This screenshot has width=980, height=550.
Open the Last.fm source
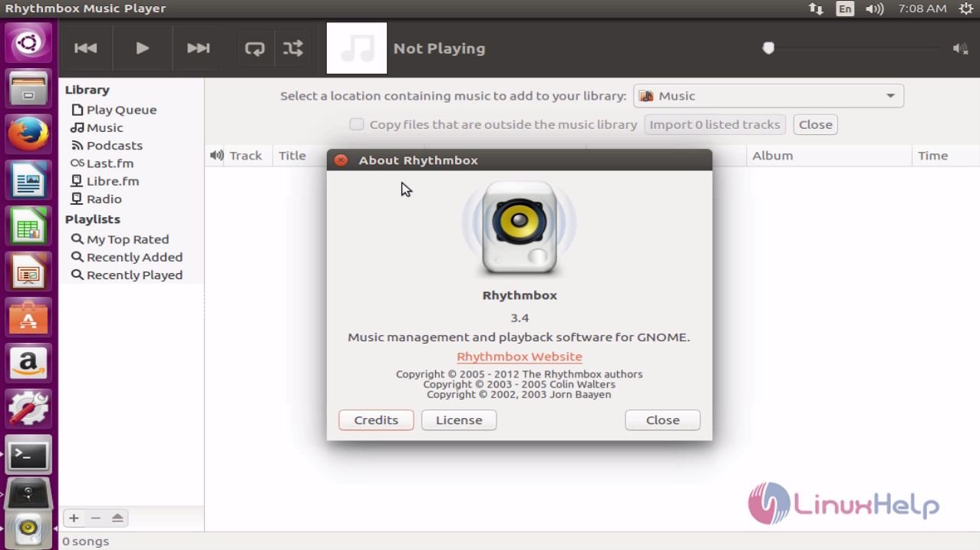(109, 163)
